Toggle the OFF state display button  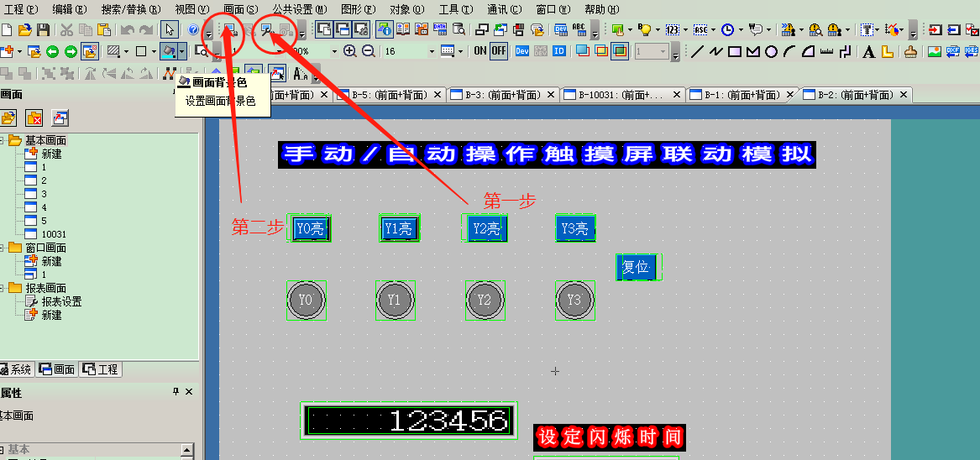(x=499, y=51)
